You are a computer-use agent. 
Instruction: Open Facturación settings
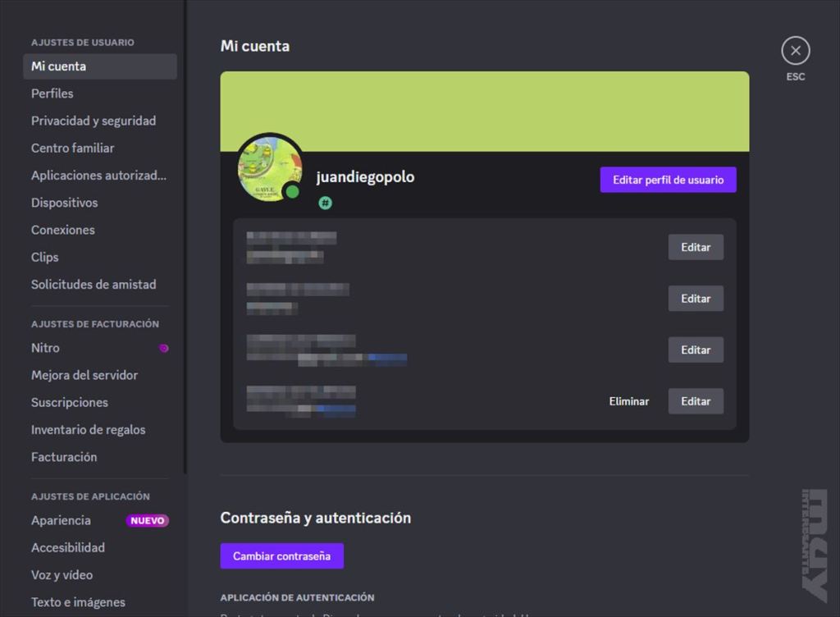tap(100, 457)
